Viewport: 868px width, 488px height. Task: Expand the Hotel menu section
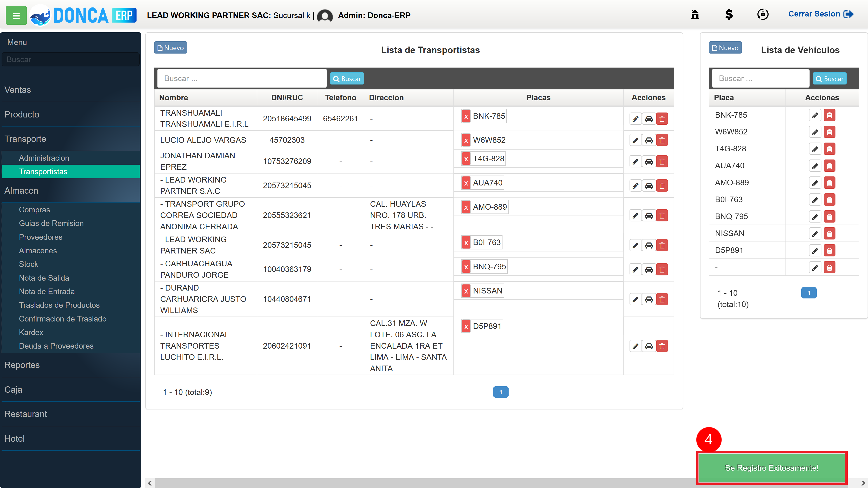(71, 439)
